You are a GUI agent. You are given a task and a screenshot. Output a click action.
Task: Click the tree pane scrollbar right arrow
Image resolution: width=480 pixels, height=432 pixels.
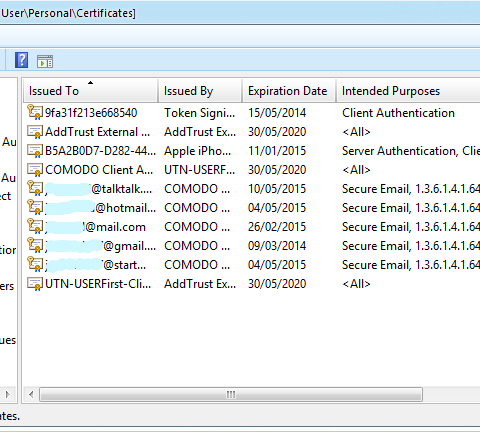point(8,395)
